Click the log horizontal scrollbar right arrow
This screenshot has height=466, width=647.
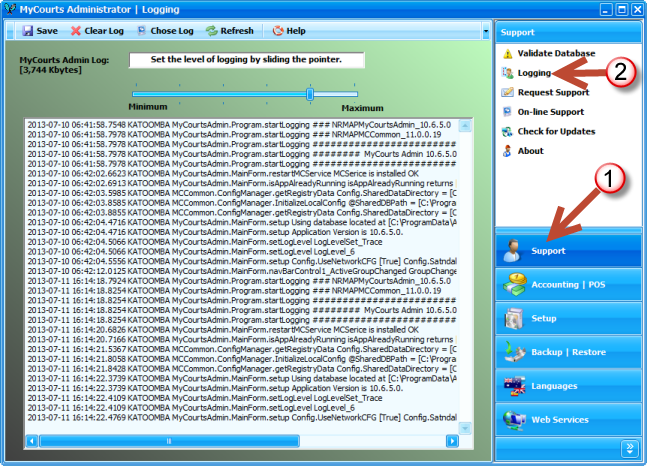[x=453, y=440]
